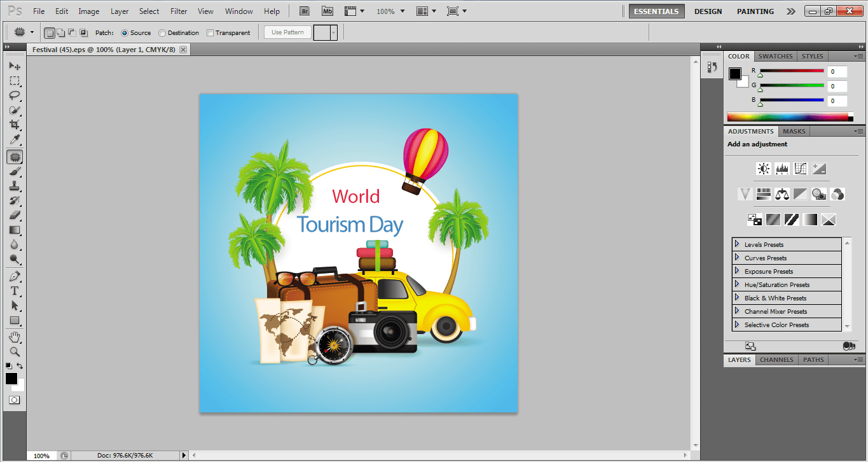Screen dimensions: 868x462
Task: Select the Source patch radio button
Action: (x=125, y=33)
